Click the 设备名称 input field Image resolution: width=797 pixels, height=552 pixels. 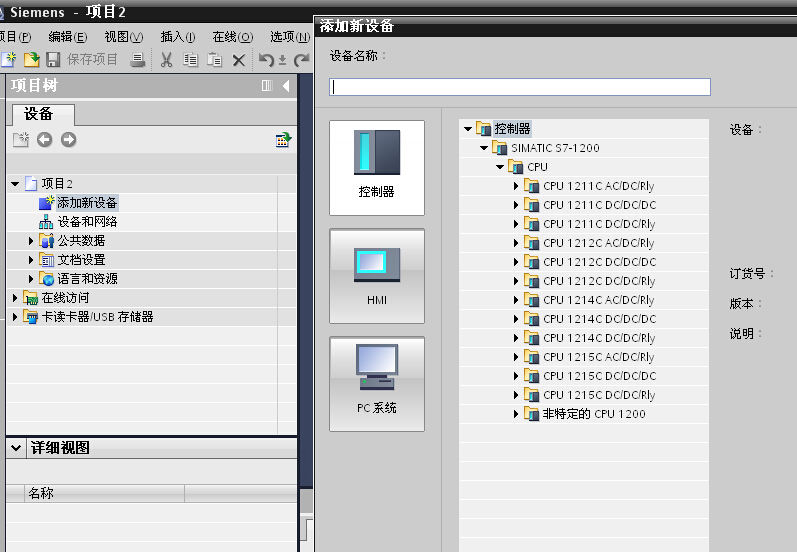pyautogui.click(x=519, y=87)
